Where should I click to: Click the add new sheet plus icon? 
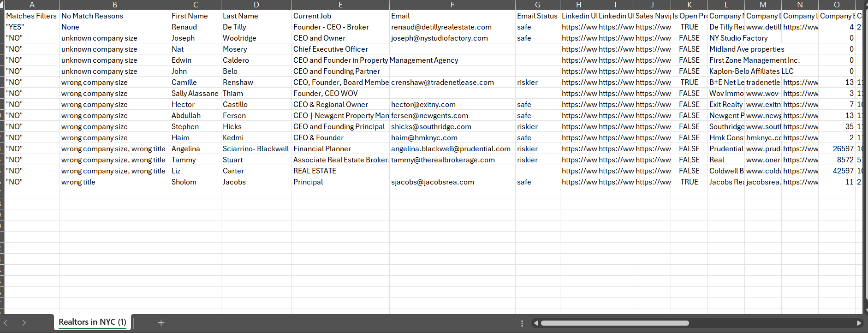click(161, 323)
